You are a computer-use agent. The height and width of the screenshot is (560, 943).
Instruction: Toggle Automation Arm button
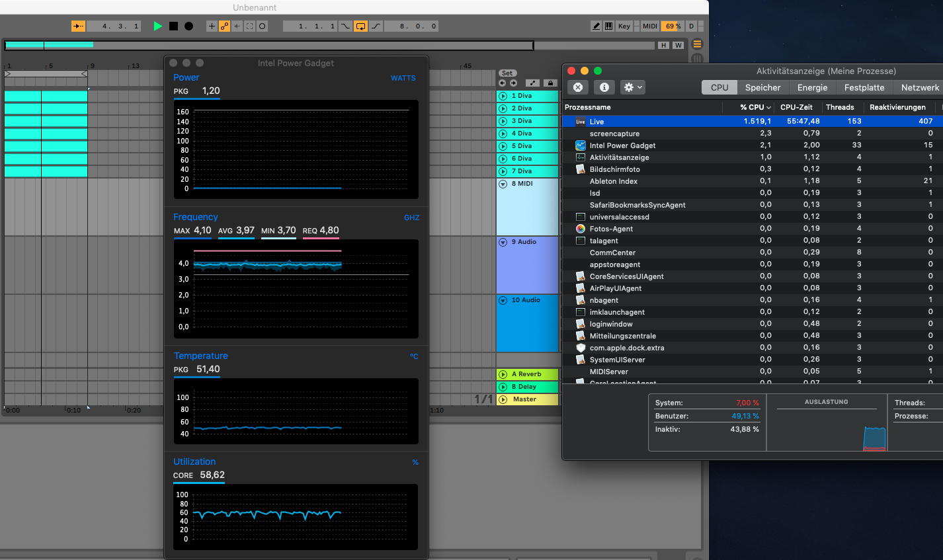pos(225,26)
